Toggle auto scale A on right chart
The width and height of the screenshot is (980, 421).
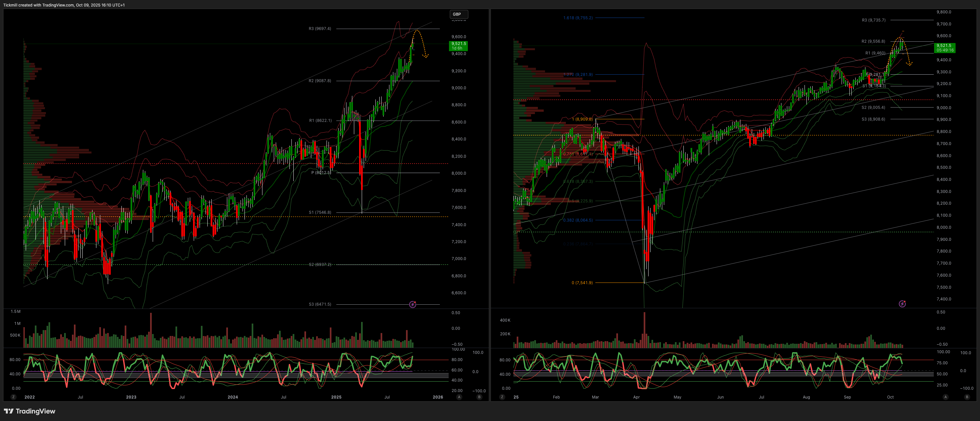(945, 397)
